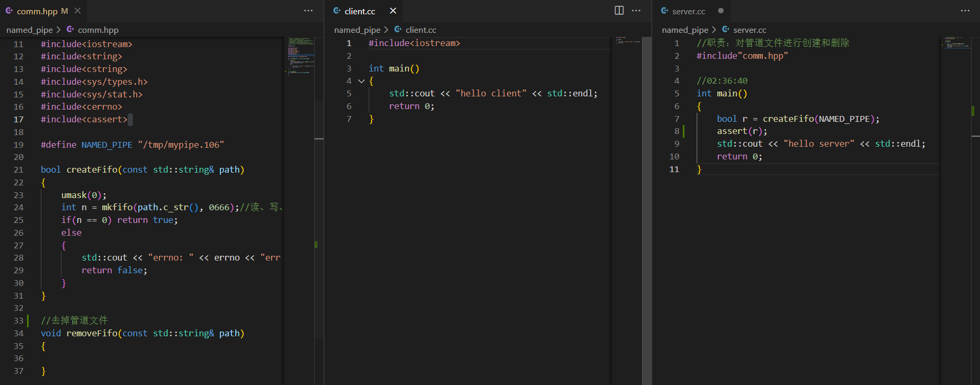Click client.cc vertical scrollbar
The width and height of the screenshot is (980, 385).
[646, 211]
